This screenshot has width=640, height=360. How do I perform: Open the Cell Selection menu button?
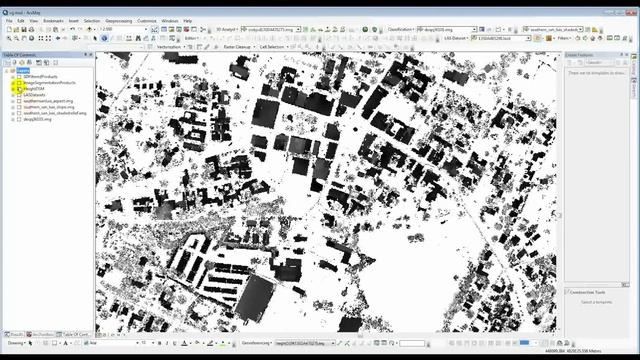(x=274, y=47)
